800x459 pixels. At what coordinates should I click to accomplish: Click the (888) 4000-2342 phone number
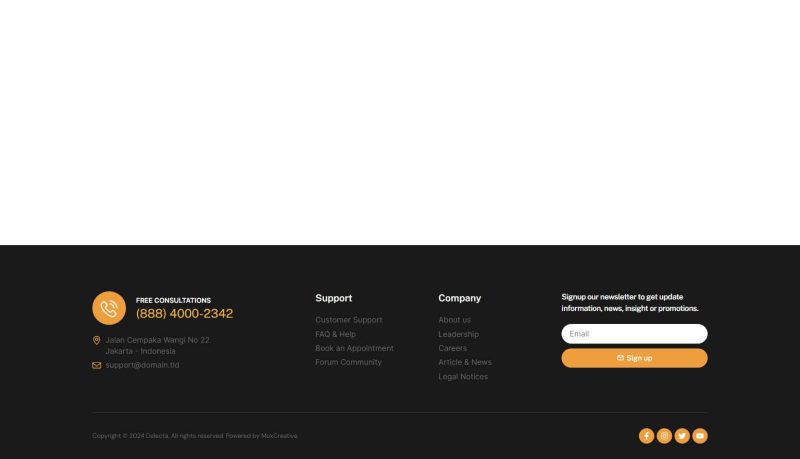click(184, 314)
